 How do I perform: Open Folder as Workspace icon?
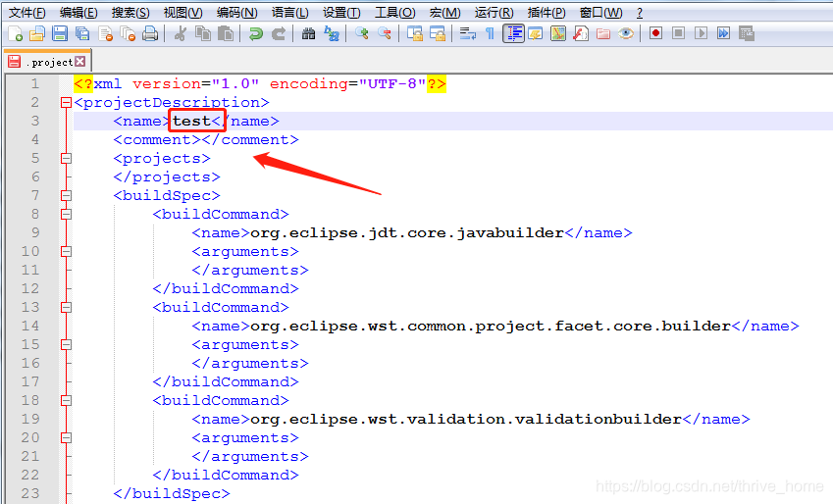pyautogui.click(x=603, y=34)
